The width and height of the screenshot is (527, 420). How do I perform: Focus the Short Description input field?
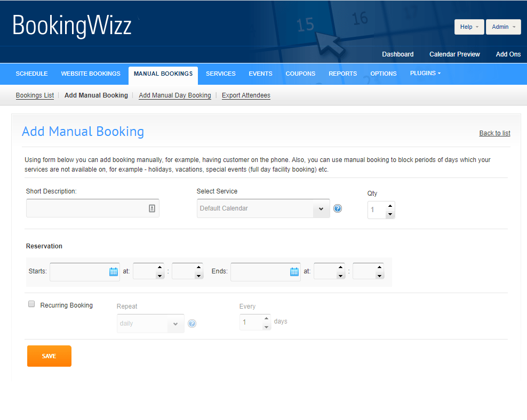point(93,208)
